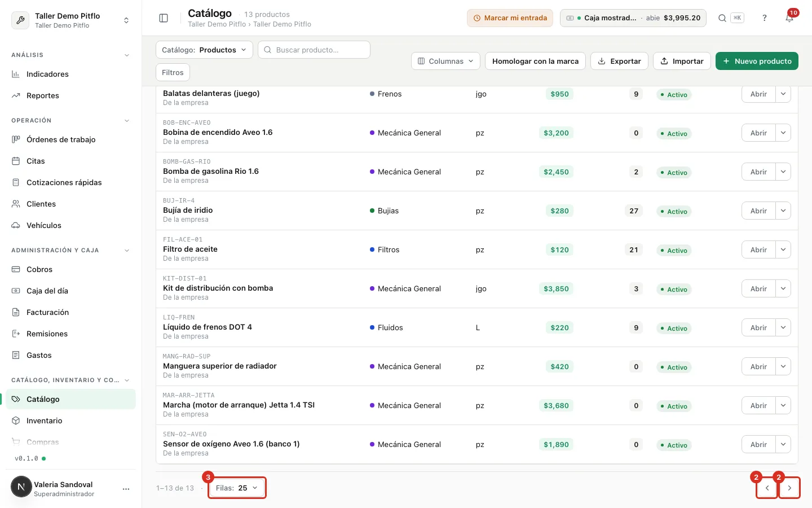Open notifications bell icon
Screen dimensions: 812x508
[789, 18]
